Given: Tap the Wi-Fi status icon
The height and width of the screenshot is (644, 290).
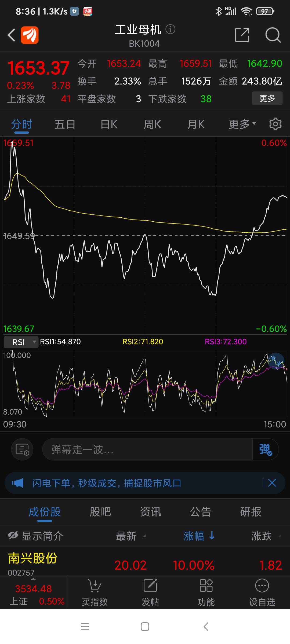Looking at the screenshot, I should tap(246, 11).
